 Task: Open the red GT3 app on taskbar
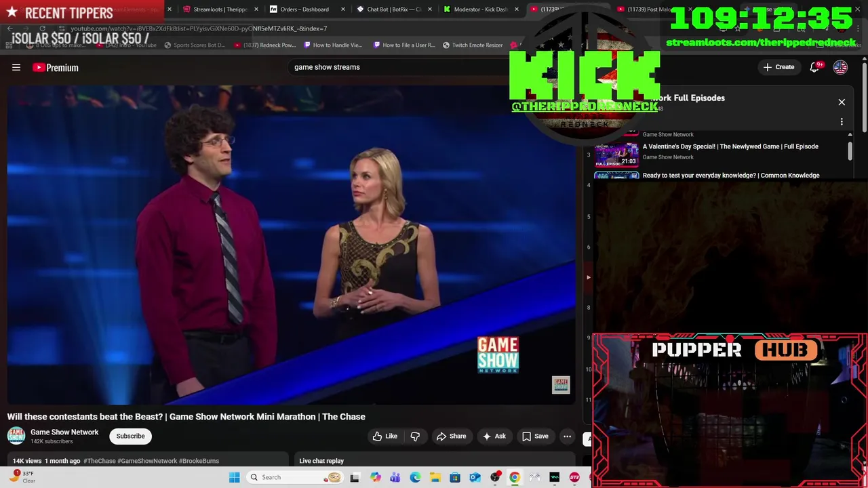click(574, 477)
